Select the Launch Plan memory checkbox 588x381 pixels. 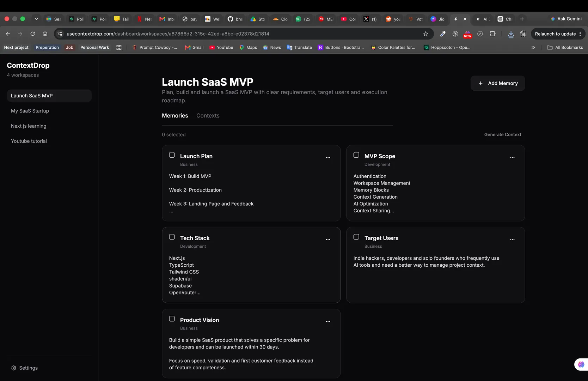tap(172, 155)
